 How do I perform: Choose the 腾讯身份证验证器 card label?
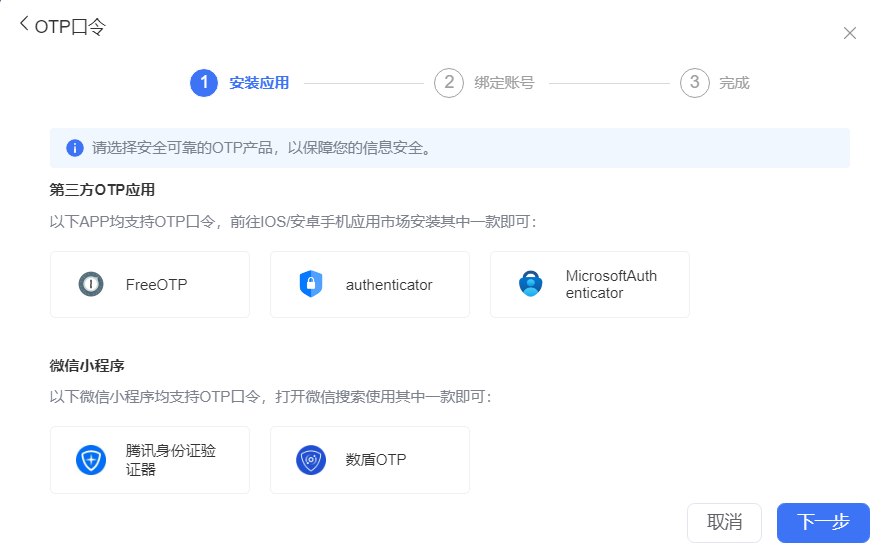[170, 460]
